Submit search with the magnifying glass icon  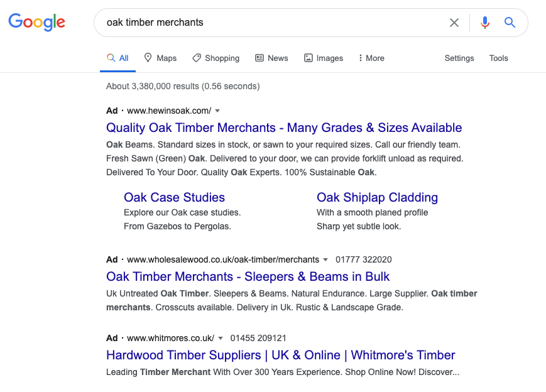coord(510,23)
